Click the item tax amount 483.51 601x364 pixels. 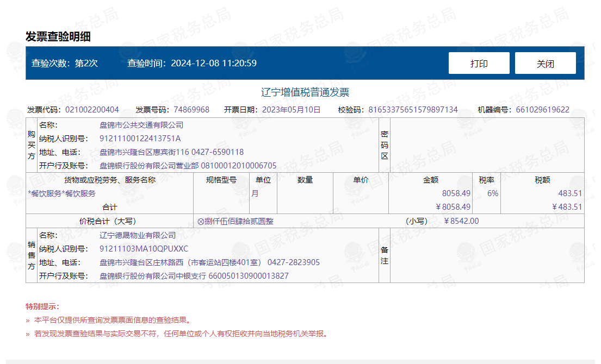click(x=570, y=193)
